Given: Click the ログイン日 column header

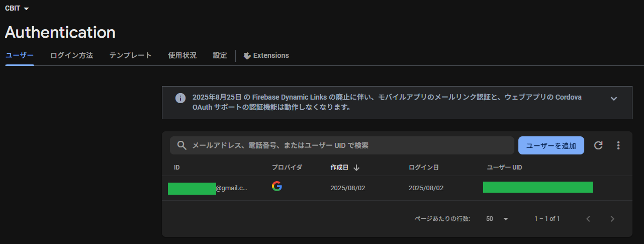Looking at the screenshot, I should point(424,167).
